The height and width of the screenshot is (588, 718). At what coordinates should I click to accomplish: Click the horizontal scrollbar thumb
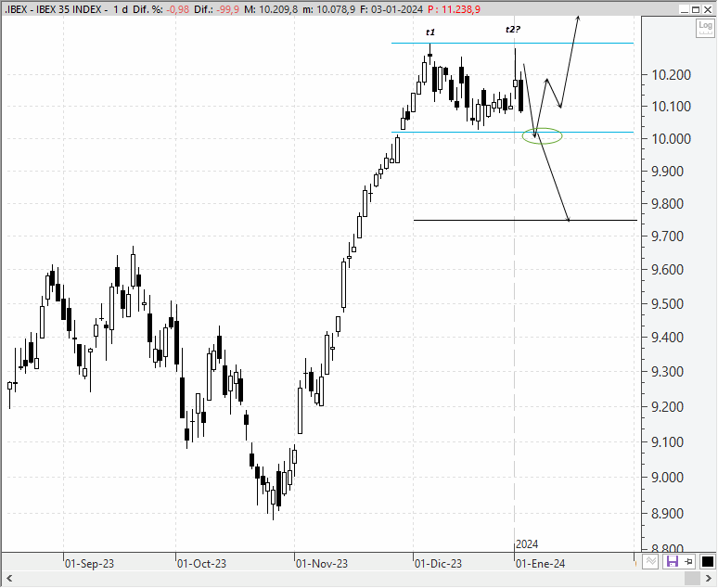click(692, 579)
